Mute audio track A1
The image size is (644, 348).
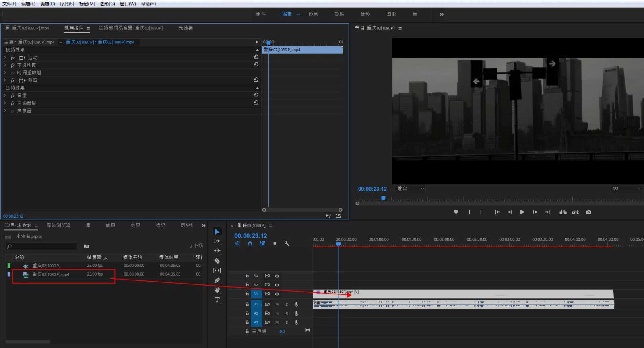point(277,305)
